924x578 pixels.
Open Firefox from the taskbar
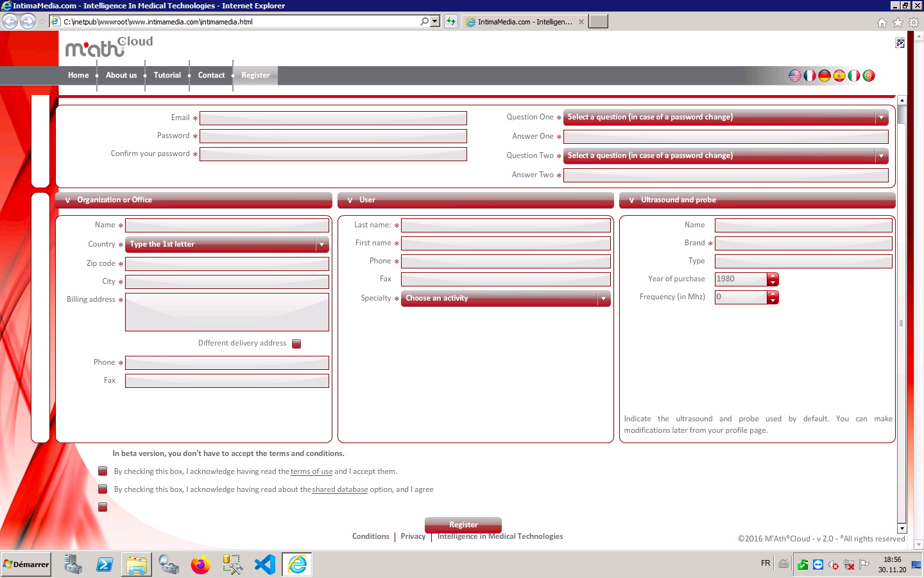200,565
